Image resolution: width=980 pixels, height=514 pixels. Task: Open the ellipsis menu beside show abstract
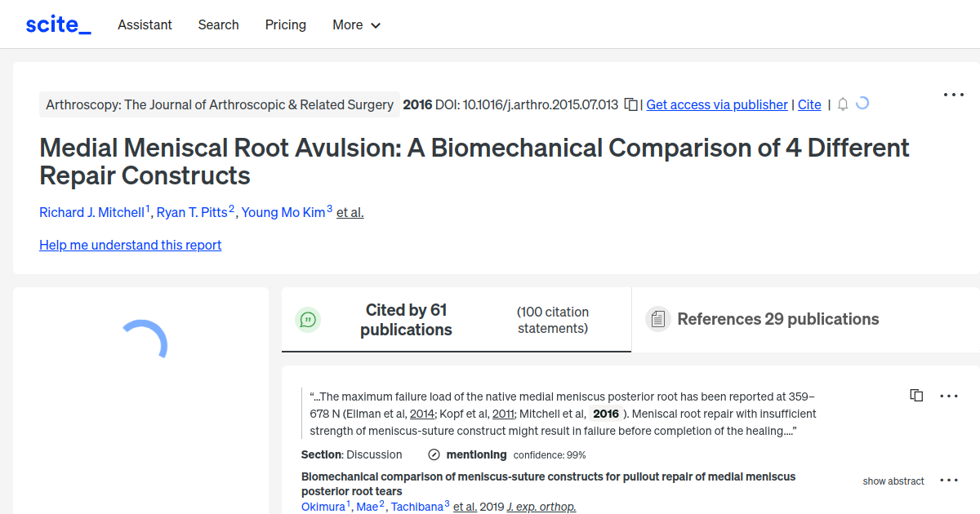tap(948, 481)
